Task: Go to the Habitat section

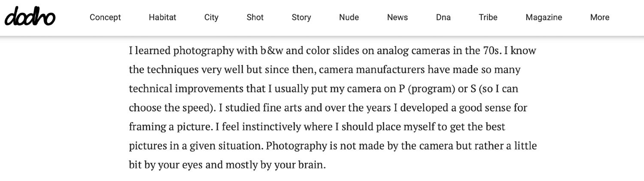Action: point(162,18)
